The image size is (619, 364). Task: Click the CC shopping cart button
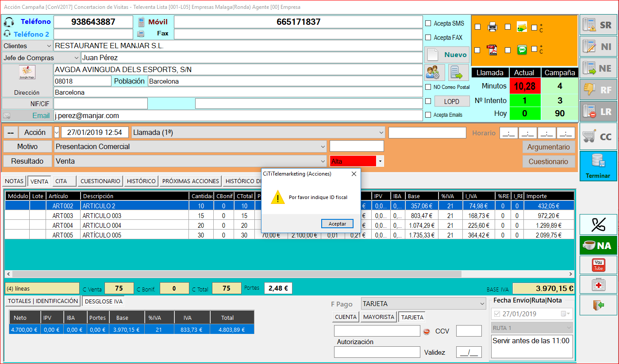point(598,136)
